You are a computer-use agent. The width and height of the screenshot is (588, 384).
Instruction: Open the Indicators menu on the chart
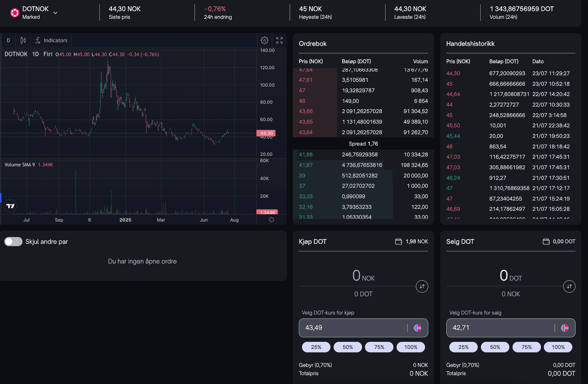[x=51, y=40]
